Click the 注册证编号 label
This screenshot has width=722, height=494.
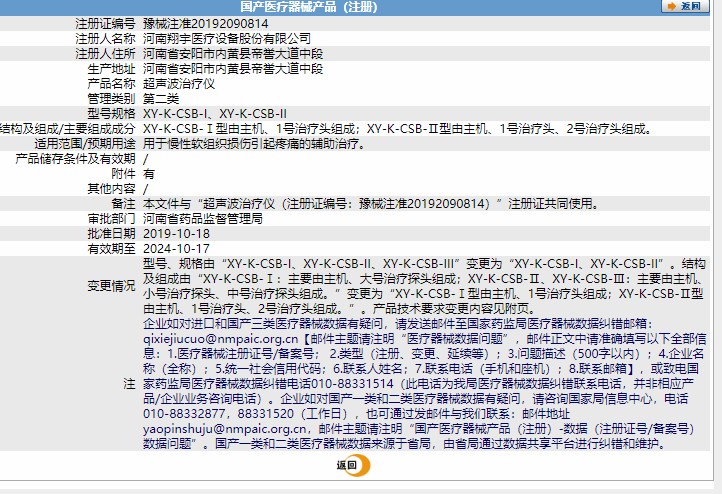(x=105, y=23)
